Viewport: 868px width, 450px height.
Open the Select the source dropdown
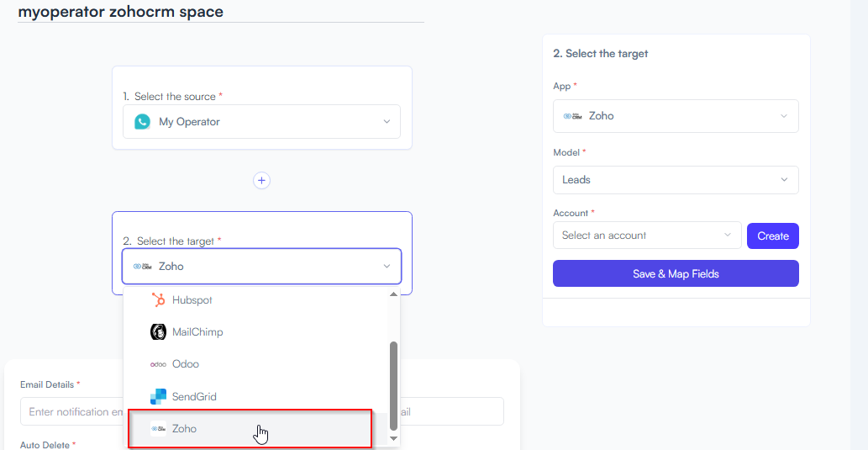tap(262, 122)
